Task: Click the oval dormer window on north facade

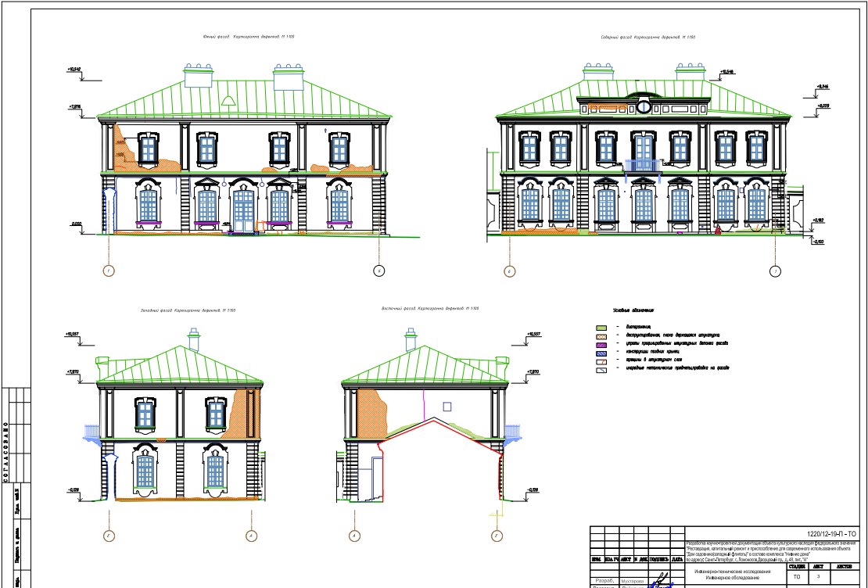Action: coord(644,106)
